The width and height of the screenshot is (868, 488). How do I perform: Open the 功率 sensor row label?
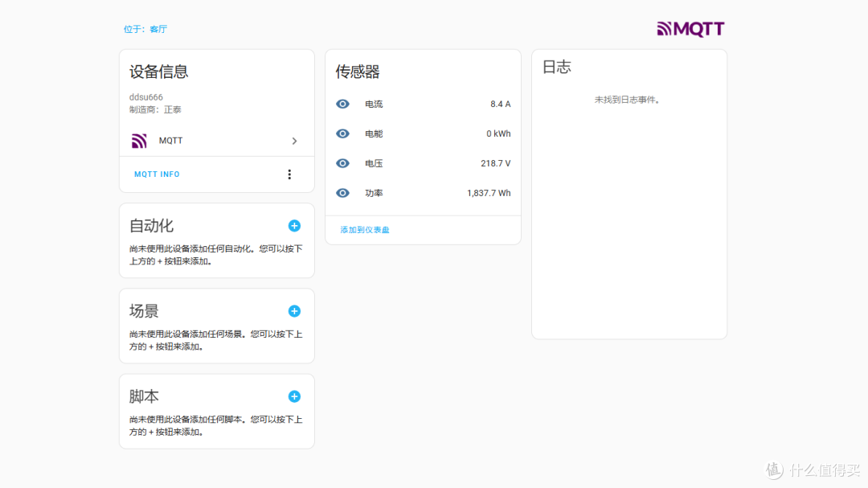coord(374,193)
